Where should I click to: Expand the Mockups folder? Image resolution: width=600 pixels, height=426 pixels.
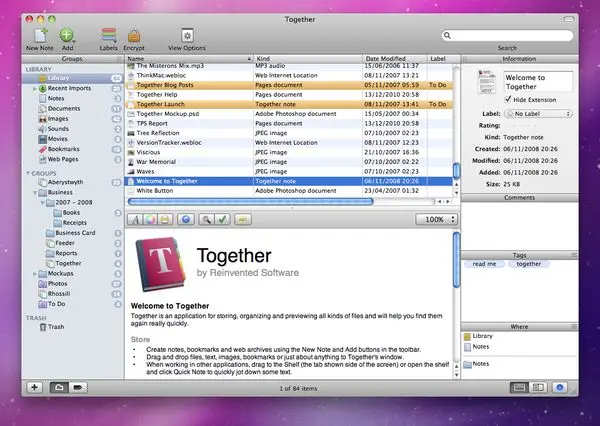click(x=35, y=274)
